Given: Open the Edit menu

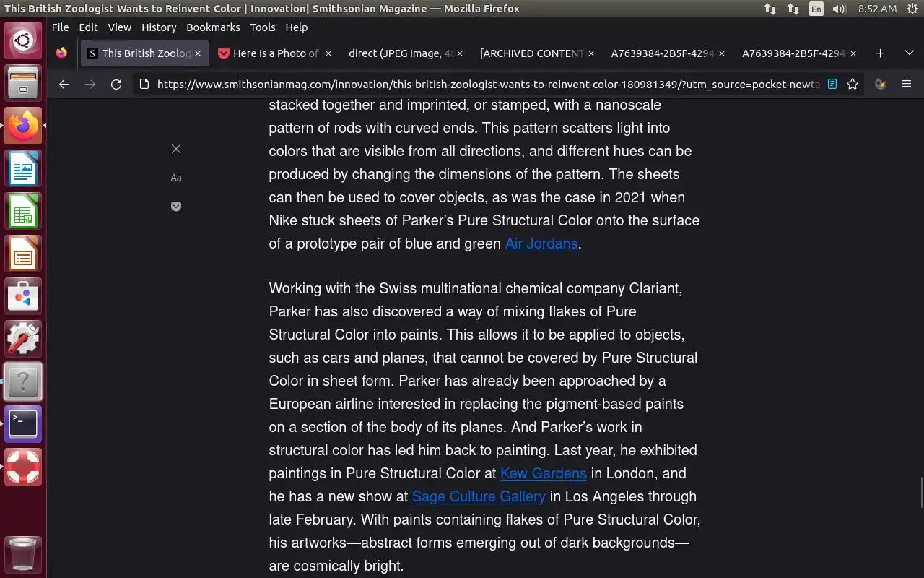Looking at the screenshot, I should (x=88, y=27).
